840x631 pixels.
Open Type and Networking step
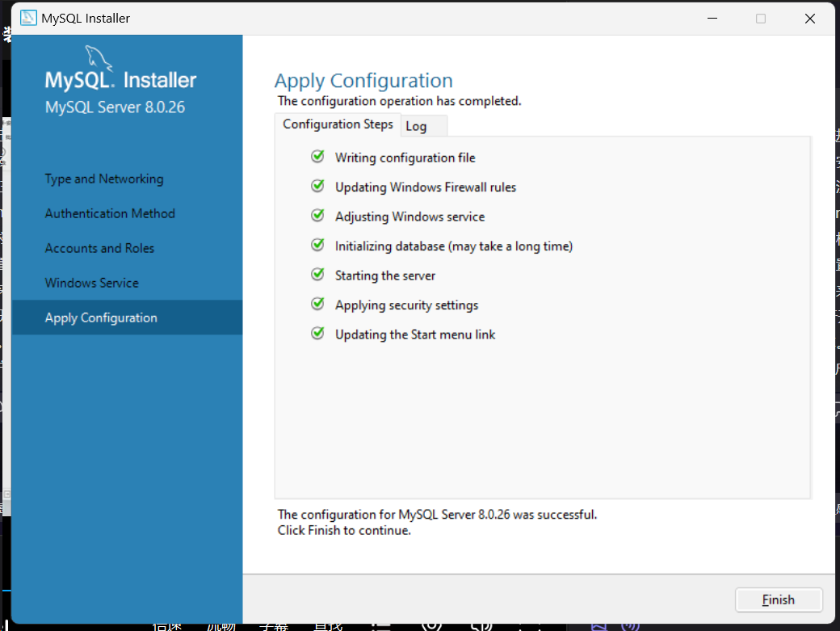[x=104, y=179]
